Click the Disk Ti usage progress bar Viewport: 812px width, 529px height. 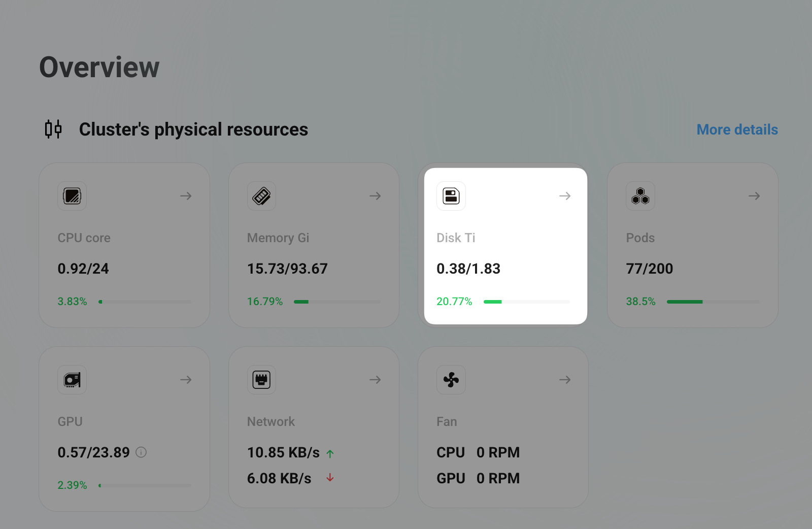pos(526,302)
